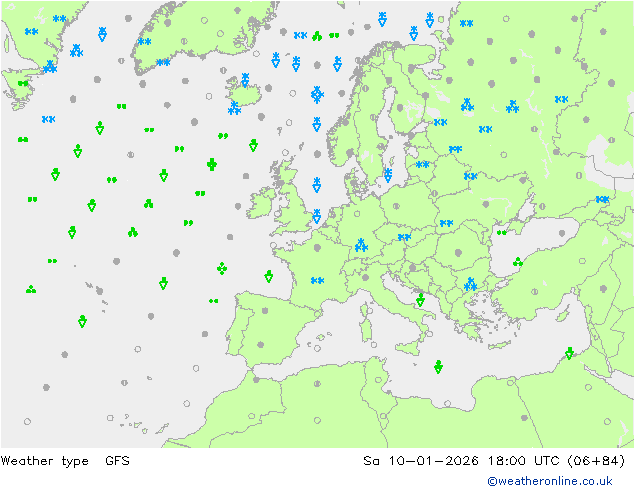The height and width of the screenshot is (490, 634).
Task: Click the cloud dot over central Spain
Action: point(265,310)
